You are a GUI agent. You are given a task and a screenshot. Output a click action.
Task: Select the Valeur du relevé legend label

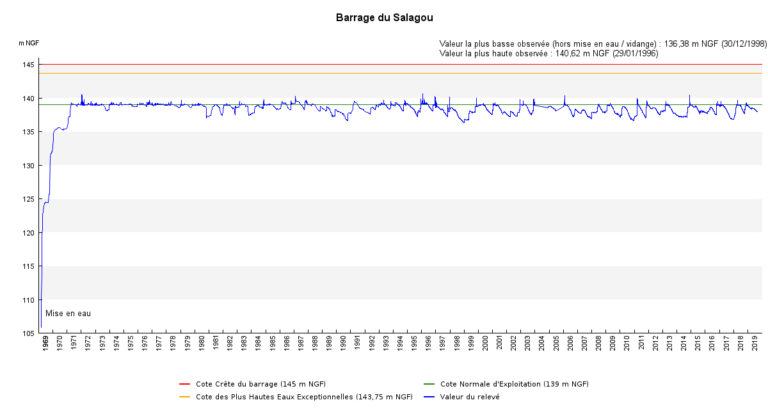tap(470, 397)
